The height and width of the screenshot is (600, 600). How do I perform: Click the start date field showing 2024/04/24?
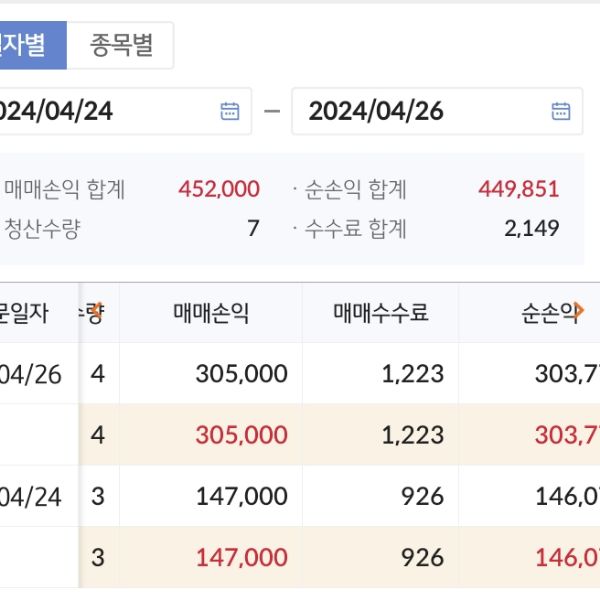tap(100, 111)
